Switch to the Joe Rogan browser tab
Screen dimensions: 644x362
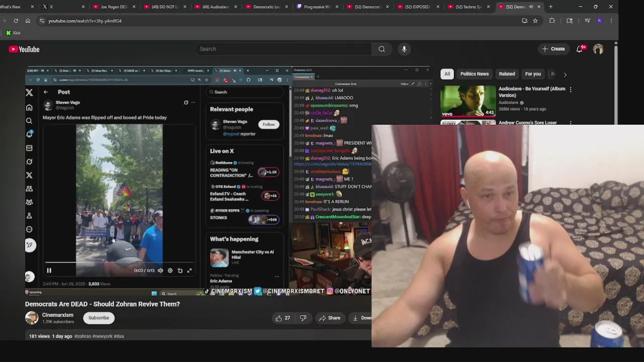pyautogui.click(x=113, y=7)
